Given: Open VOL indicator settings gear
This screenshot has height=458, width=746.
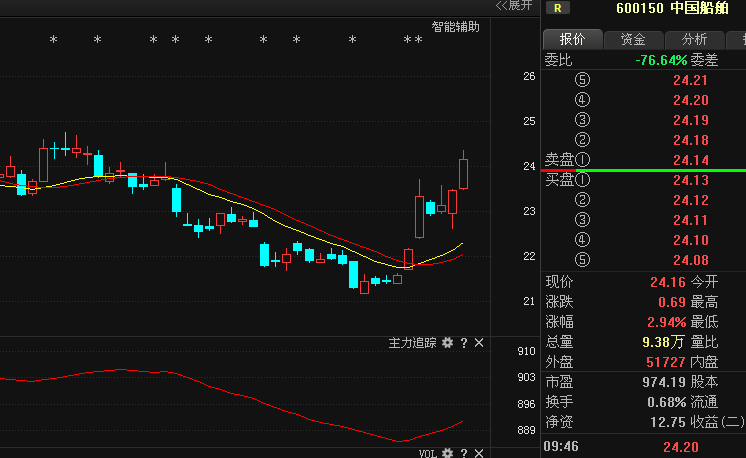Looking at the screenshot, I should [x=448, y=453].
